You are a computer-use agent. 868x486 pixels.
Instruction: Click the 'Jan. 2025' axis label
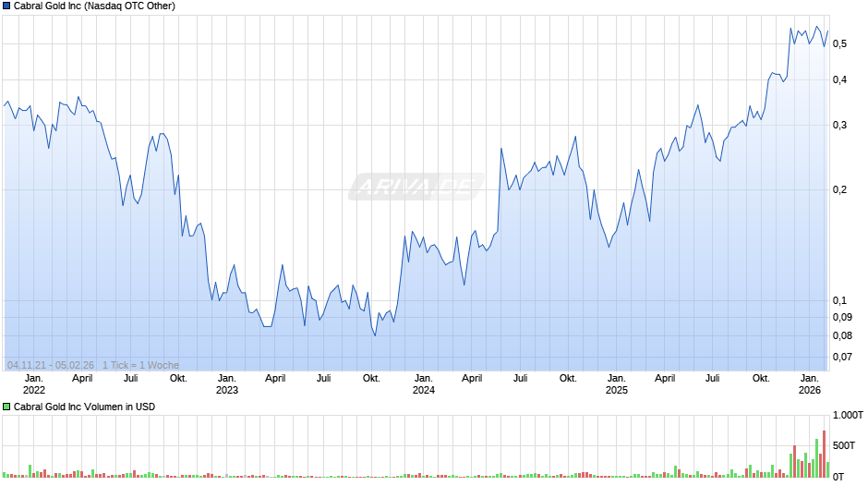[617, 384]
